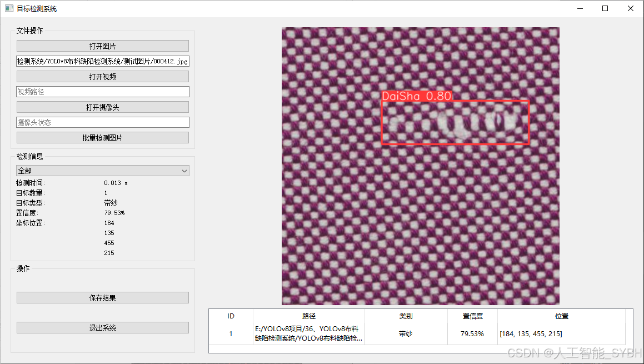The height and width of the screenshot is (364, 644).
Task: Select the 79.53% table cell
Action: point(472,333)
